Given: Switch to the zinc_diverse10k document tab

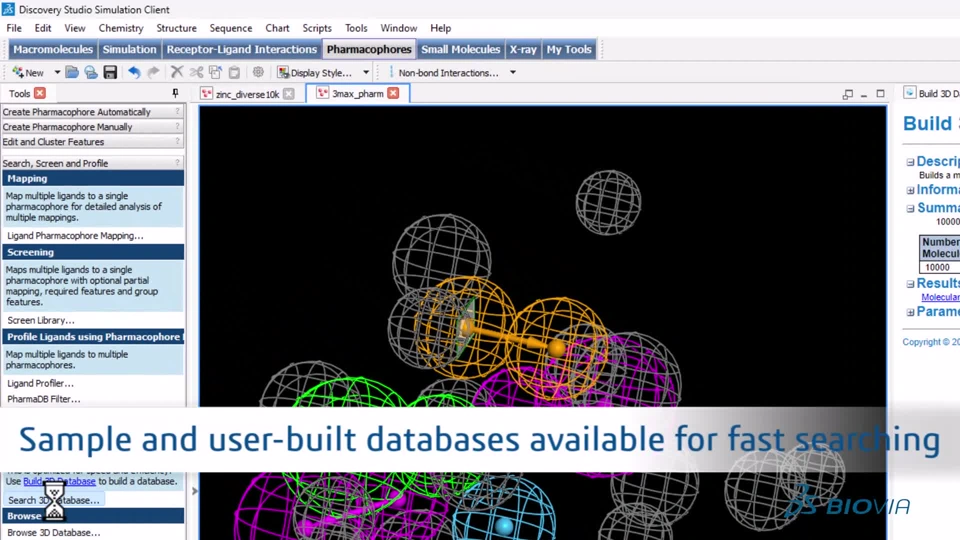Looking at the screenshot, I should point(247,94).
